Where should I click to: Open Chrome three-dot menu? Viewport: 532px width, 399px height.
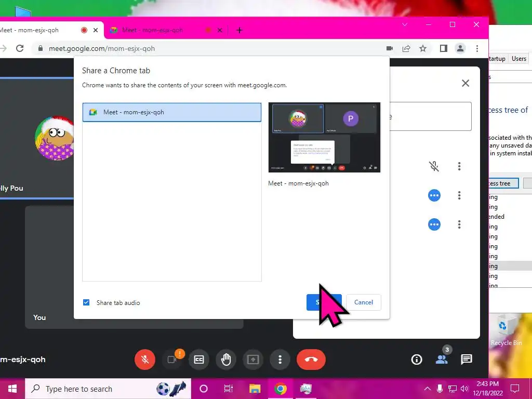tap(477, 48)
